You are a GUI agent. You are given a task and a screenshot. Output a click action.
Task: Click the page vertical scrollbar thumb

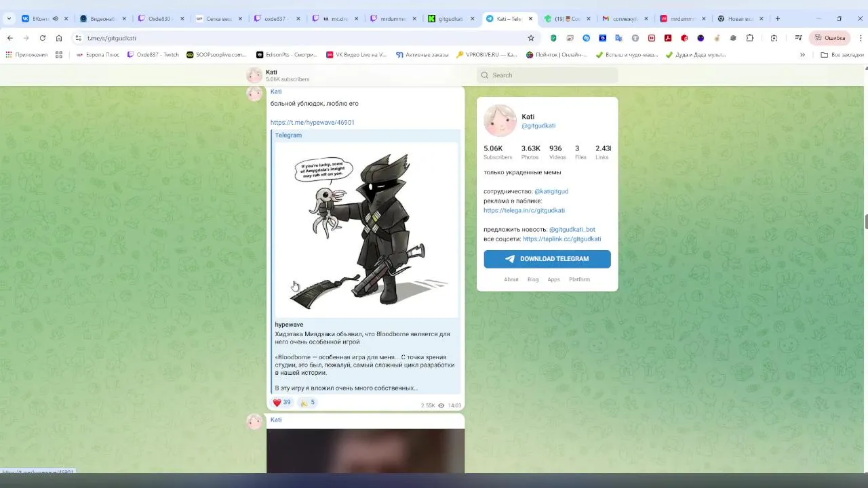pyautogui.click(x=865, y=222)
